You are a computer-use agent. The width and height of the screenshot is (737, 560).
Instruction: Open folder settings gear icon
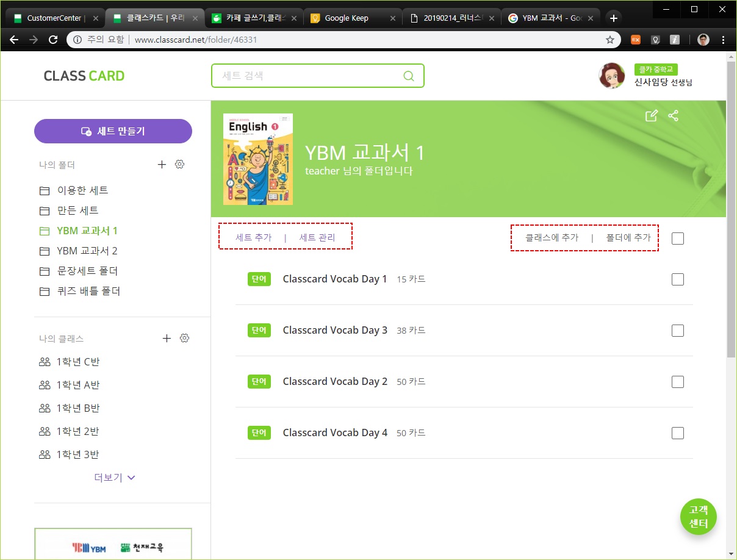pyautogui.click(x=179, y=164)
